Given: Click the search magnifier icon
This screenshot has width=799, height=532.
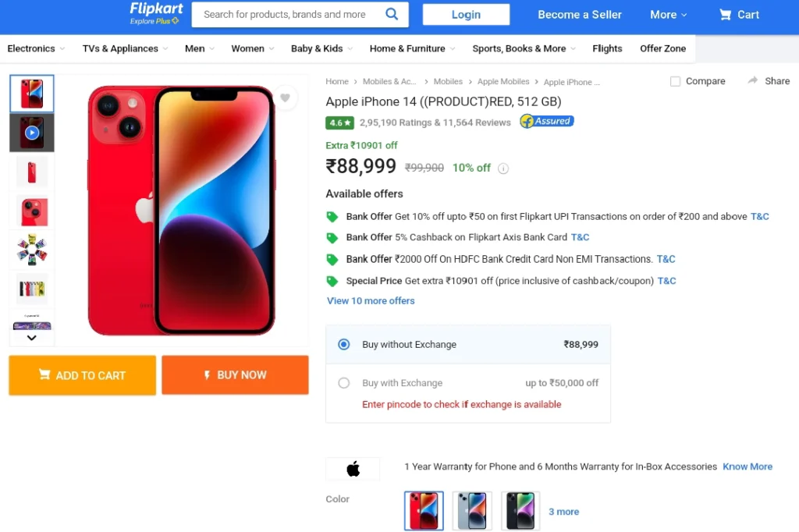Looking at the screenshot, I should click(392, 14).
